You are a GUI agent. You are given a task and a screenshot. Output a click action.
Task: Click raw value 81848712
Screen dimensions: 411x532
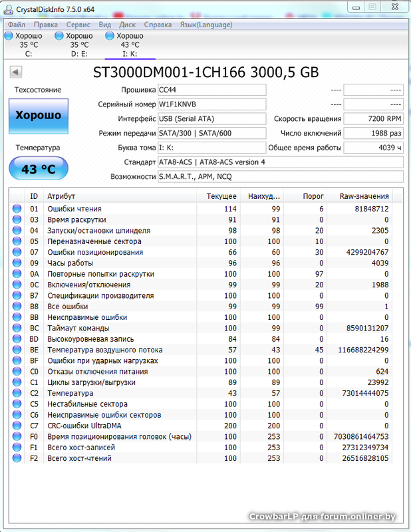(x=372, y=209)
